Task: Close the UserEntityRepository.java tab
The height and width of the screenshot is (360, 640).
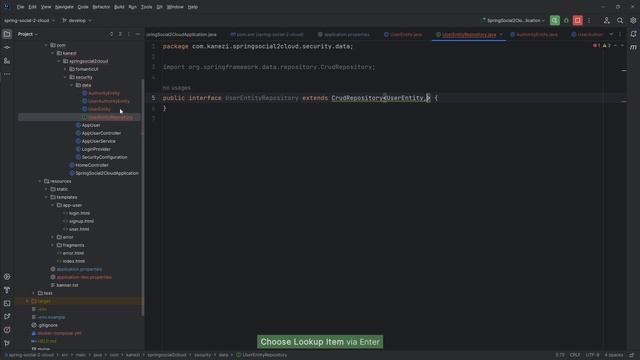Action: tap(501, 35)
